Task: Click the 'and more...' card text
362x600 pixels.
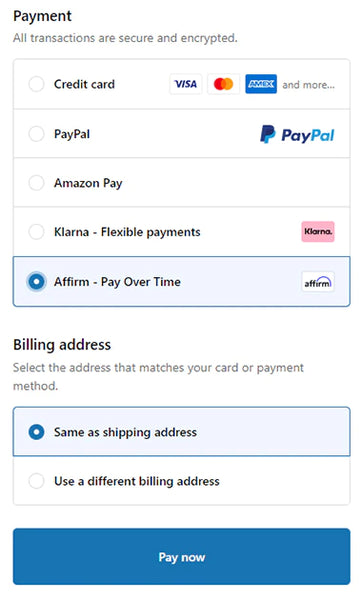Action: (x=308, y=85)
